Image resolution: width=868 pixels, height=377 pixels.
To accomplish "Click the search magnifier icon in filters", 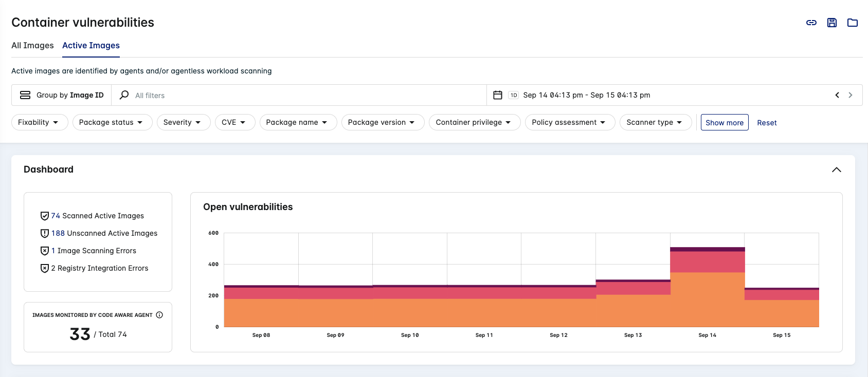I will 124,95.
